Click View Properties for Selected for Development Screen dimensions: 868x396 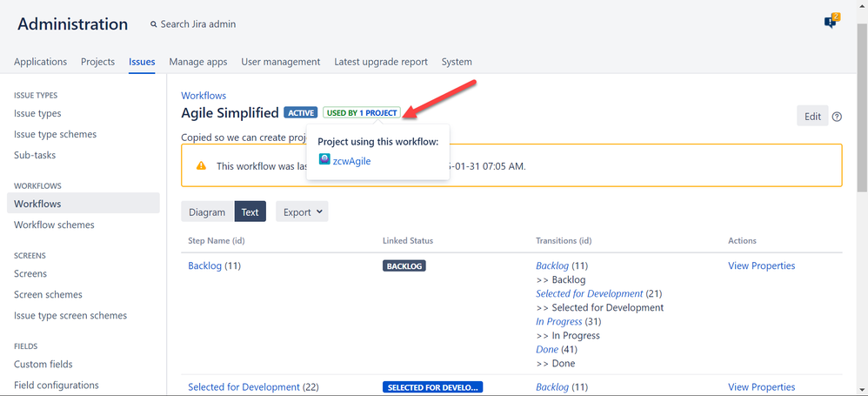pyautogui.click(x=762, y=387)
